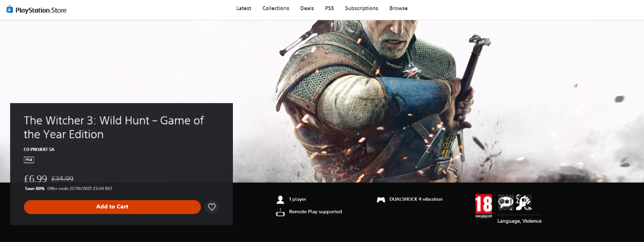Click the 1 player person icon
The height and width of the screenshot is (242, 644).
coord(280,200)
